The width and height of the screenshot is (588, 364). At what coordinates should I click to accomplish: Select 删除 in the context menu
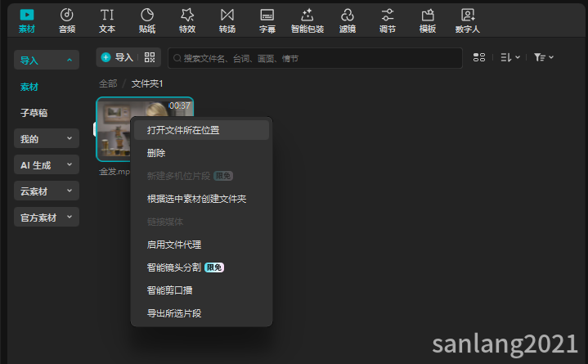(x=156, y=153)
